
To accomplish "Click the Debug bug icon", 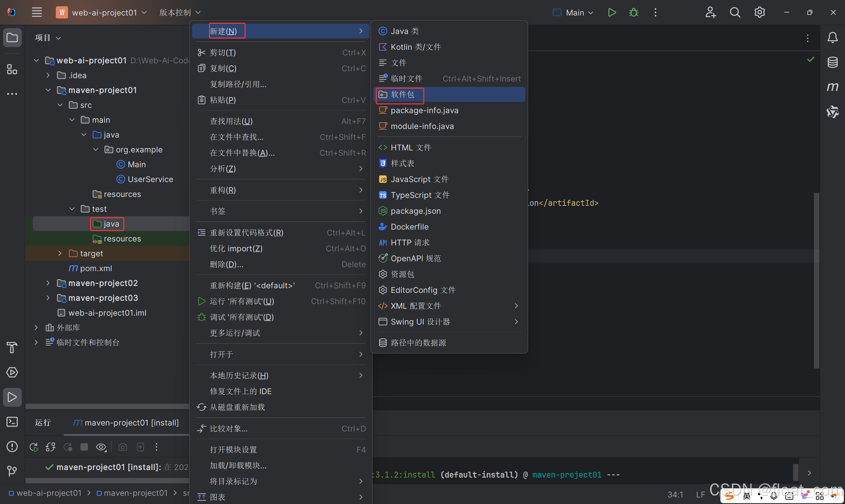I will (633, 13).
